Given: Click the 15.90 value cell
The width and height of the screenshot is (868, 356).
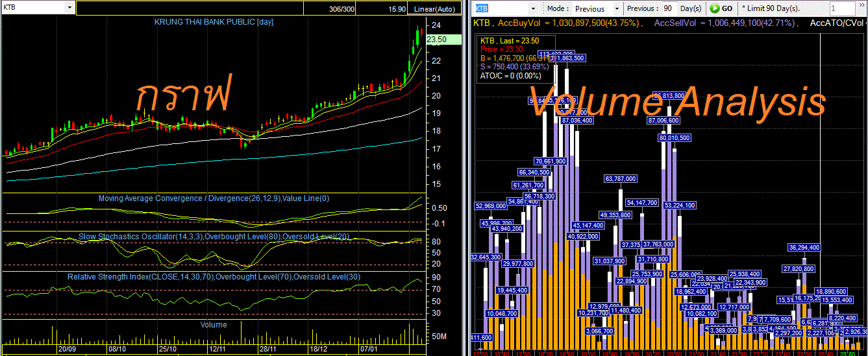Looking at the screenshot, I should pos(397,9).
